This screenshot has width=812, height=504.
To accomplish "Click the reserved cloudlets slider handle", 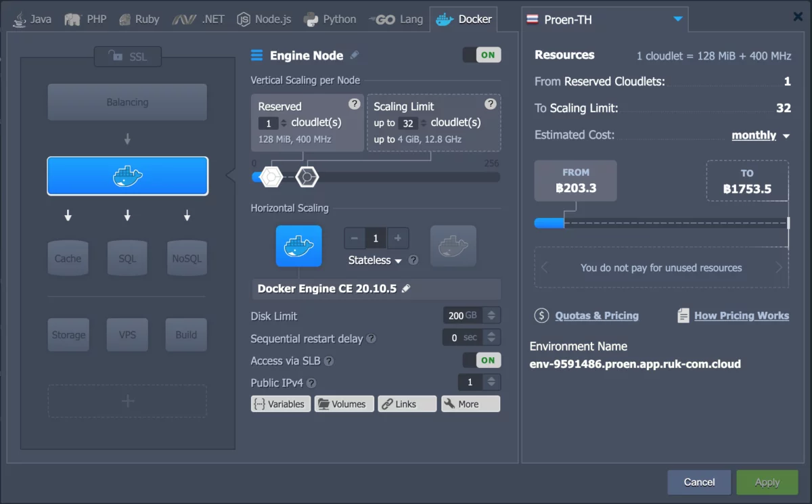I will 271,177.
